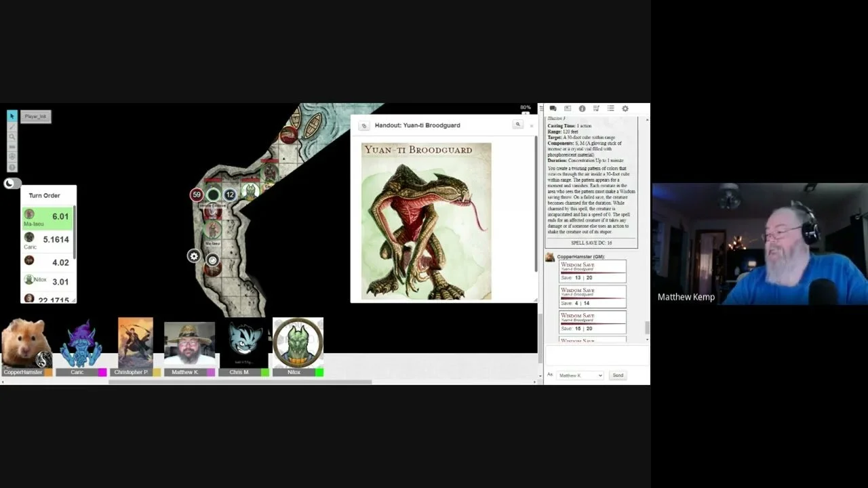The width and height of the screenshot is (868, 488).
Task: Click Nilox's green color swatch
Action: pos(319,372)
